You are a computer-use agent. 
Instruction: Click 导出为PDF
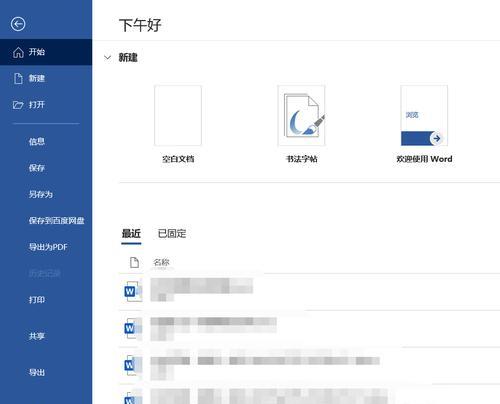(48, 247)
